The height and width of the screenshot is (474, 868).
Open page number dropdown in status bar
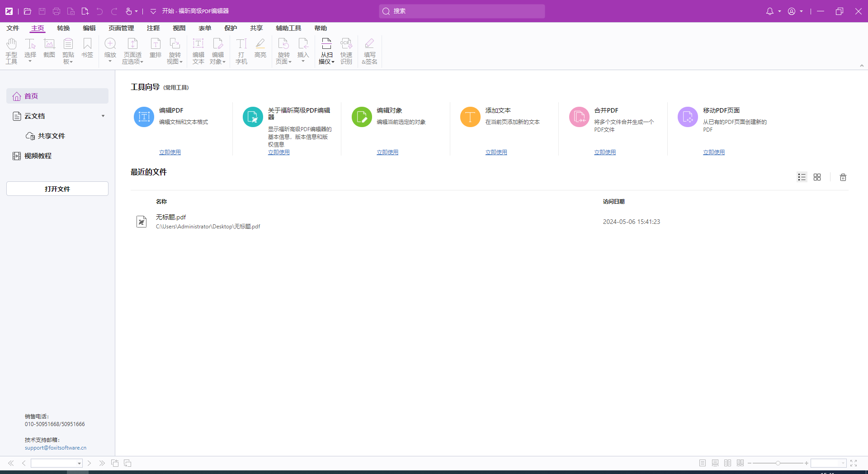pyautogui.click(x=79, y=463)
